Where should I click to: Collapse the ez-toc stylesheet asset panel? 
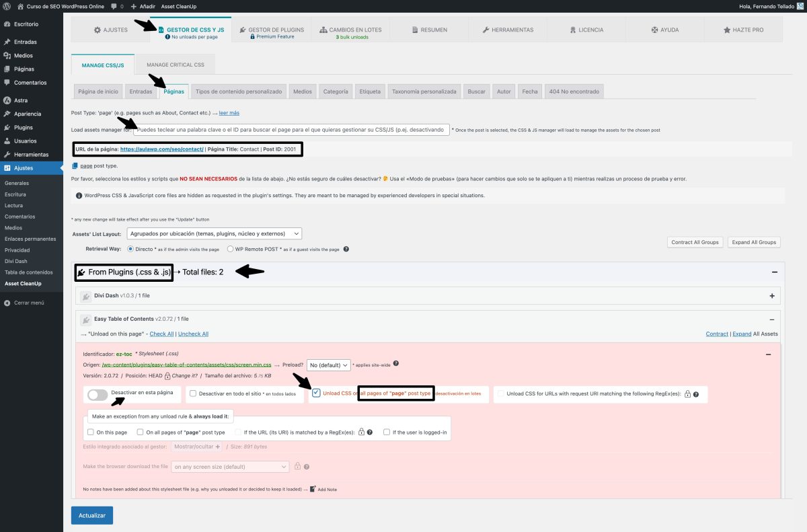pyautogui.click(x=768, y=354)
